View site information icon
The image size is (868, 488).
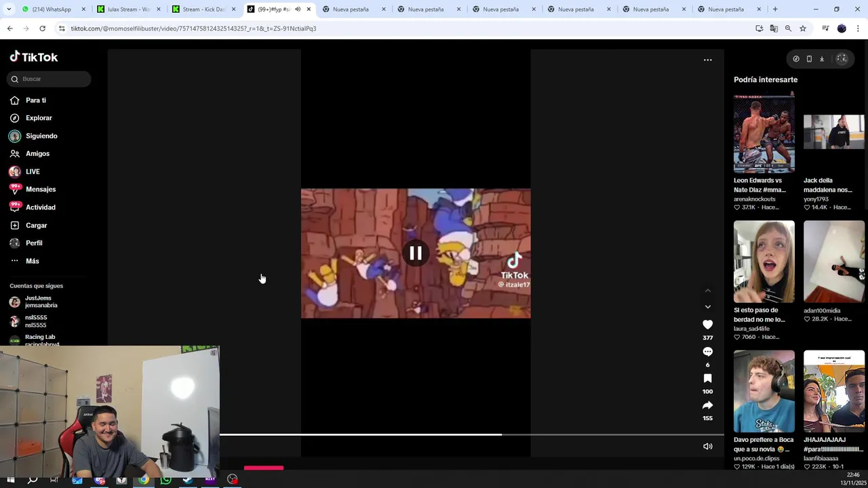pos(62,28)
